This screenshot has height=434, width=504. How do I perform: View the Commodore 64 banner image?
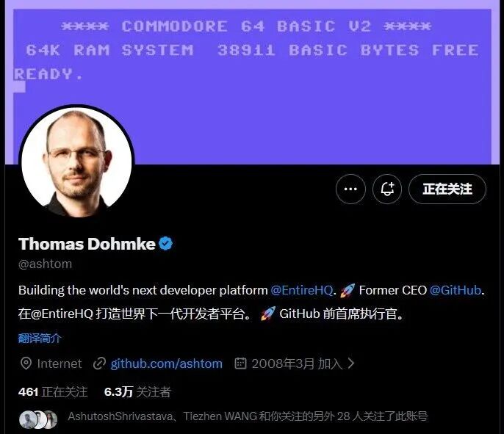[x=252, y=82]
